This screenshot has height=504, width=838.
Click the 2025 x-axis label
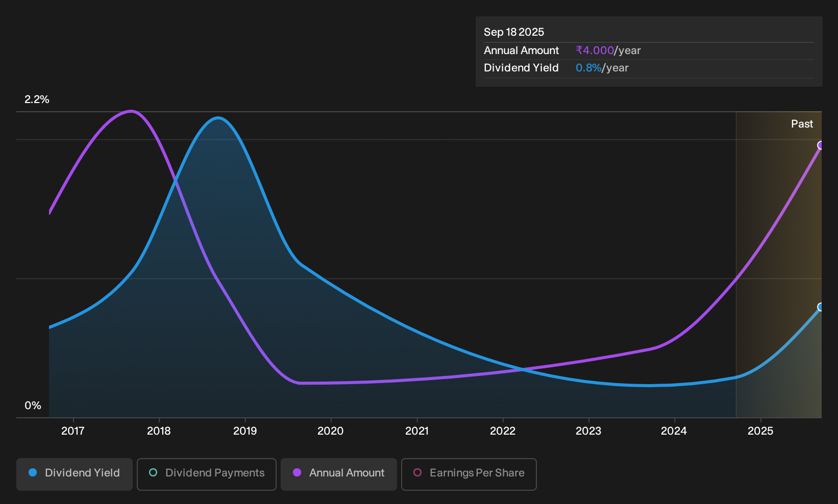pyautogui.click(x=760, y=431)
